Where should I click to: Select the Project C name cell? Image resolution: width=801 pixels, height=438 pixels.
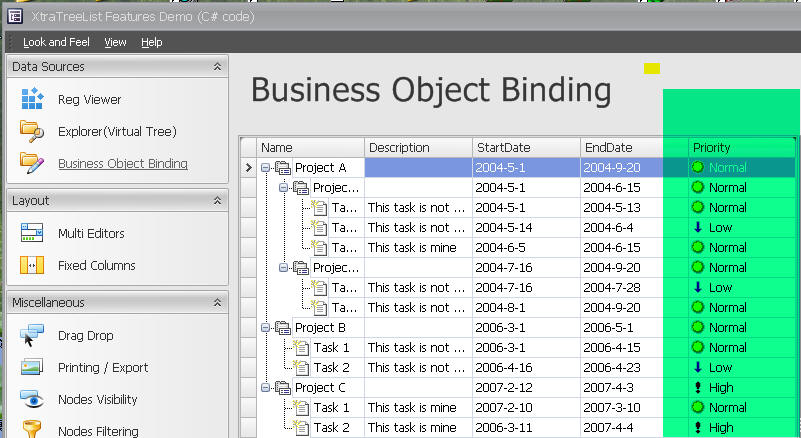click(x=328, y=387)
